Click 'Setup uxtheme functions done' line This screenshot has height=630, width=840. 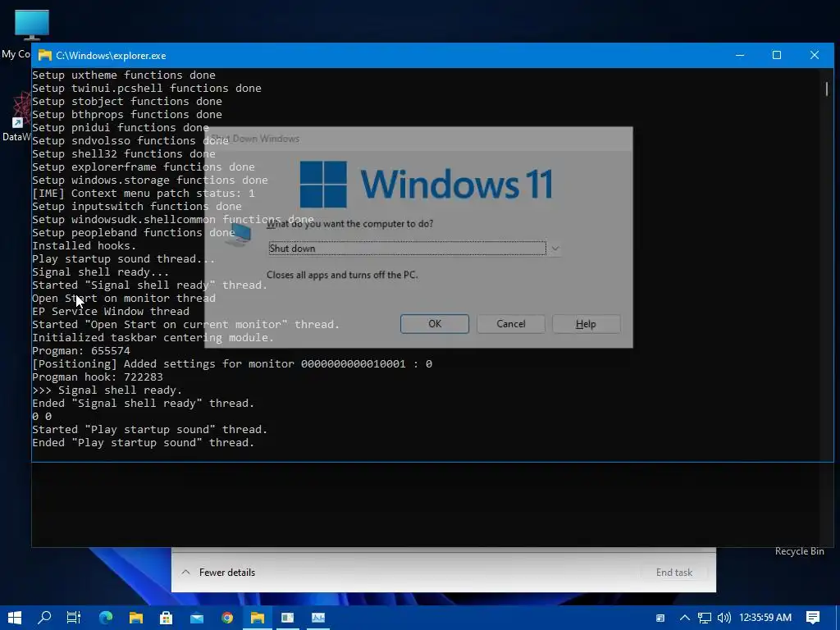click(x=124, y=75)
